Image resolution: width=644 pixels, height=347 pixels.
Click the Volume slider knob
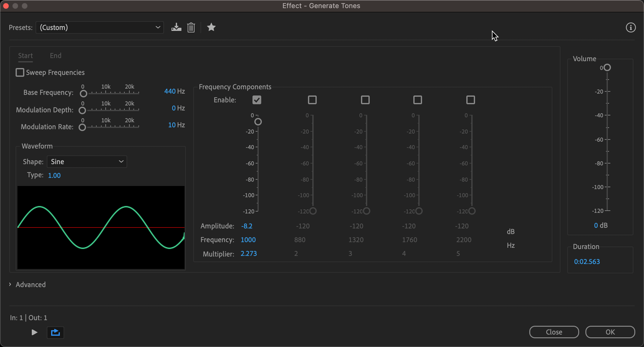point(607,67)
